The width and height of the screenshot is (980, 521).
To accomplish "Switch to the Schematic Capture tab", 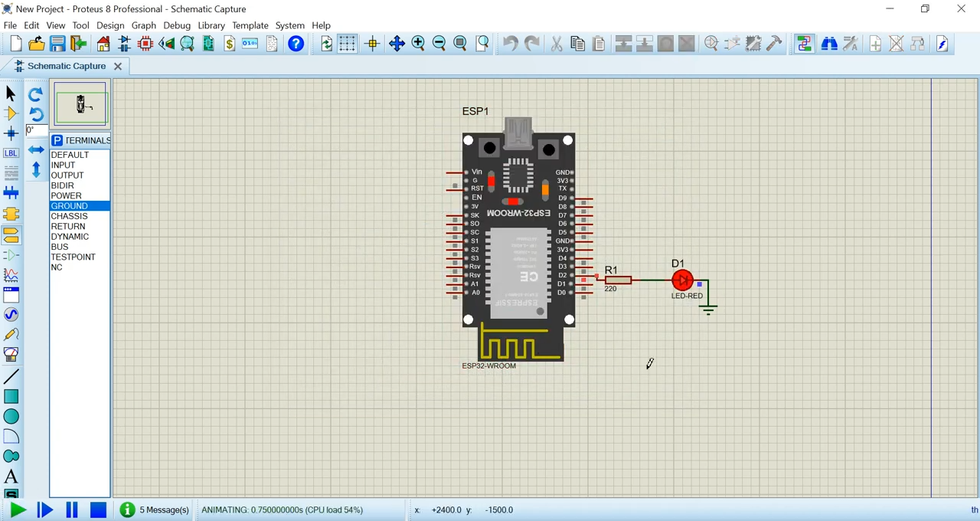I will [67, 66].
